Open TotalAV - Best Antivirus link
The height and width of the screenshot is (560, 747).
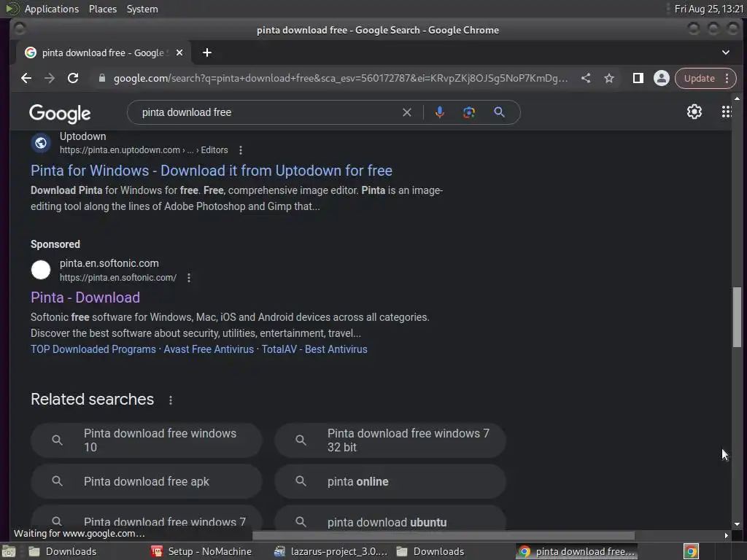[x=314, y=349]
